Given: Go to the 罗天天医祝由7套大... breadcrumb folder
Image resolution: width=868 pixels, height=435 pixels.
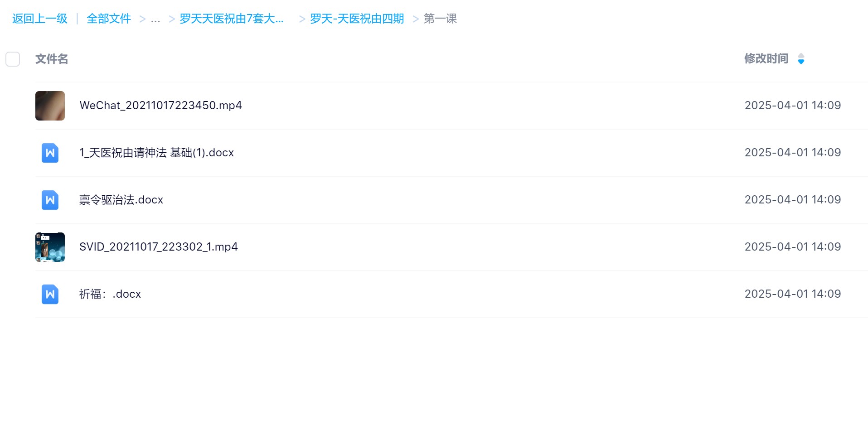Looking at the screenshot, I should [231, 19].
